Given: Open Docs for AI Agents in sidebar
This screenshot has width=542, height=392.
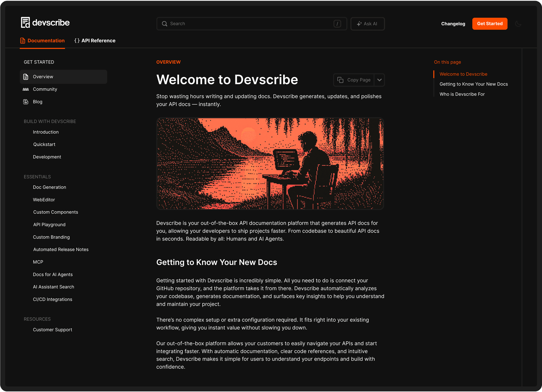Looking at the screenshot, I should (x=53, y=274).
